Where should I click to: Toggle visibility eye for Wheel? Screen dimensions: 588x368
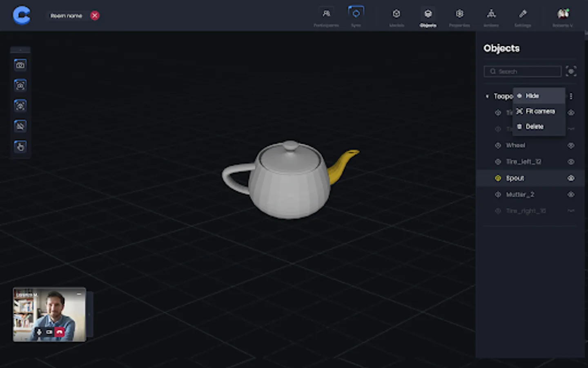coord(571,145)
